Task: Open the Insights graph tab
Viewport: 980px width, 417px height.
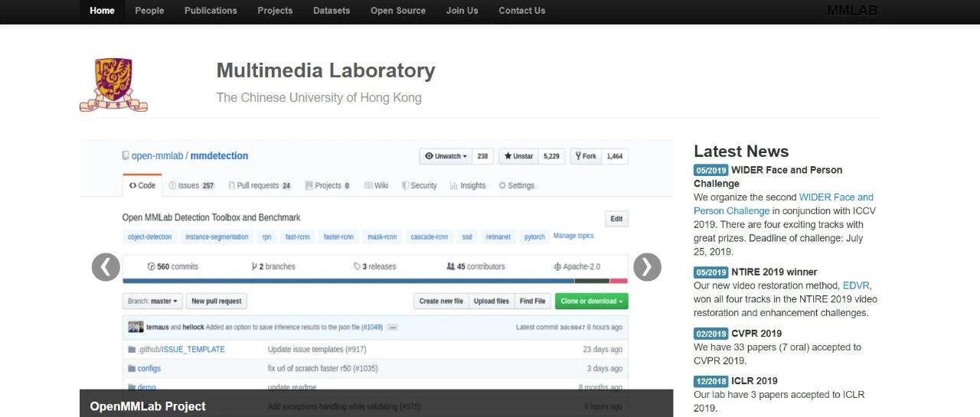Action: (468, 185)
